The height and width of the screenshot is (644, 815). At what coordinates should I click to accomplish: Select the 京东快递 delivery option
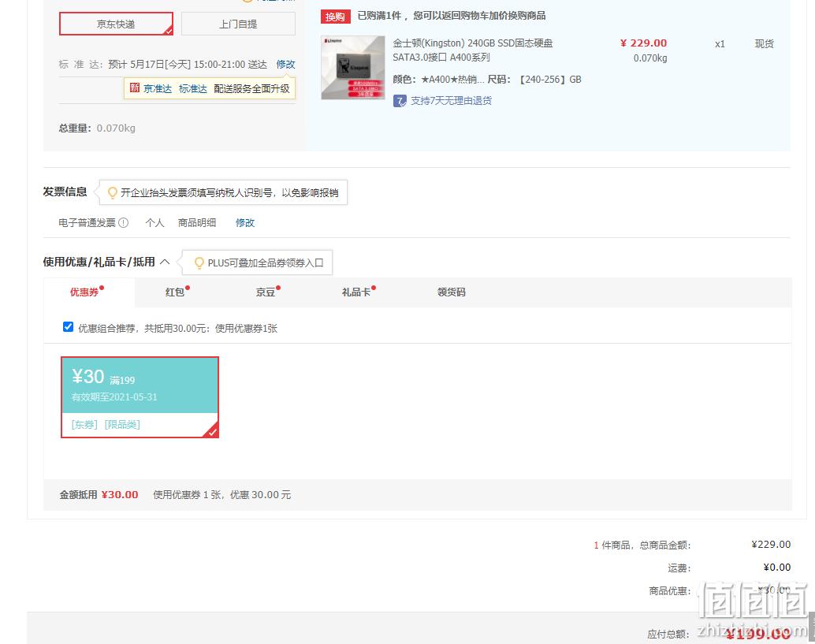(x=116, y=24)
